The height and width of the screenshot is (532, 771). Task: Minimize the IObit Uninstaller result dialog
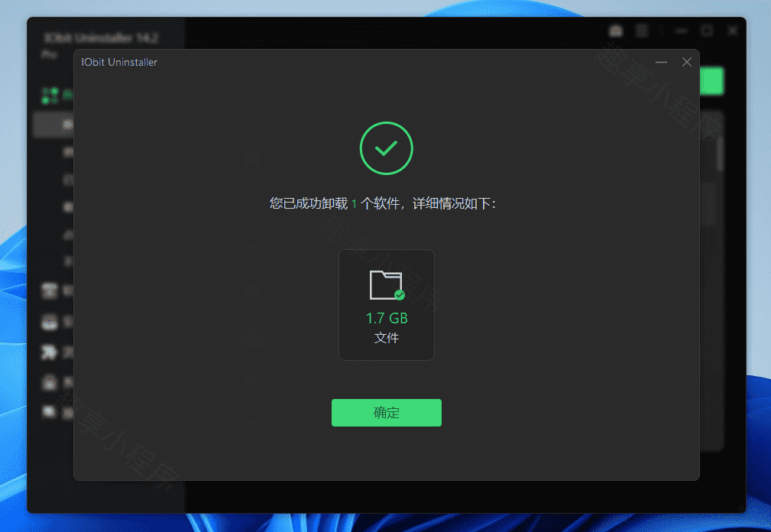coord(661,62)
